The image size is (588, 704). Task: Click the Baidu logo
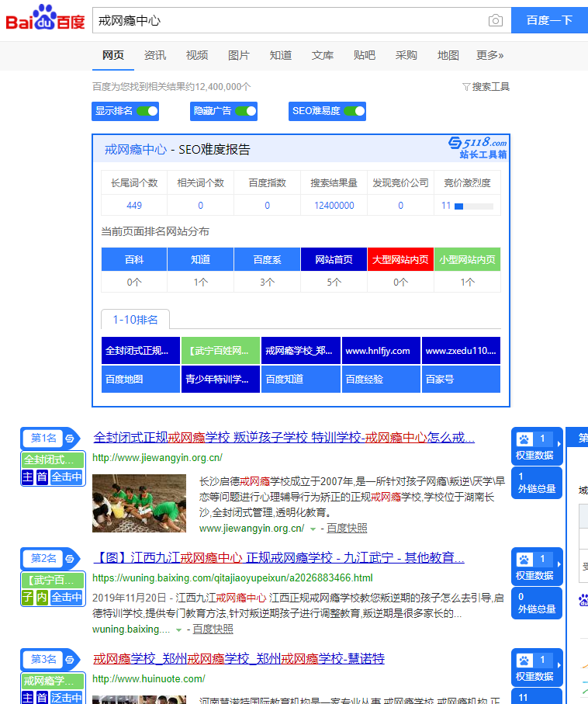click(x=45, y=18)
